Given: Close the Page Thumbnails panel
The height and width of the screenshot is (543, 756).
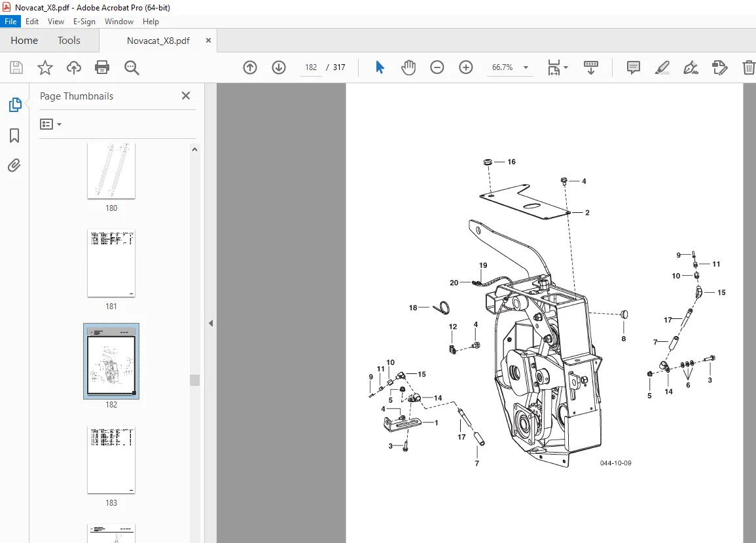Looking at the screenshot, I should click(186, 96).
